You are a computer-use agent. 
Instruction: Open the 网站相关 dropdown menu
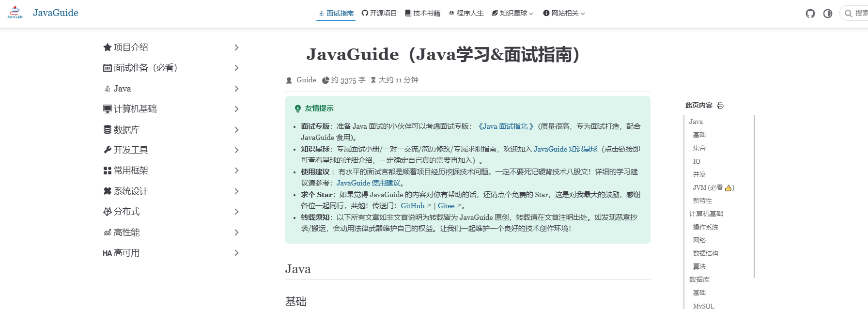click(x=564, y=13)
